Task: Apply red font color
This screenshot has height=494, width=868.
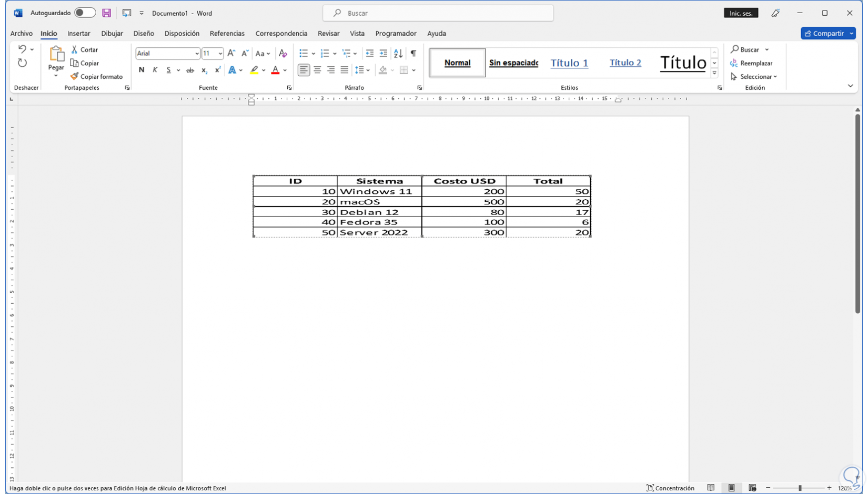Action: tap(275, 70)
